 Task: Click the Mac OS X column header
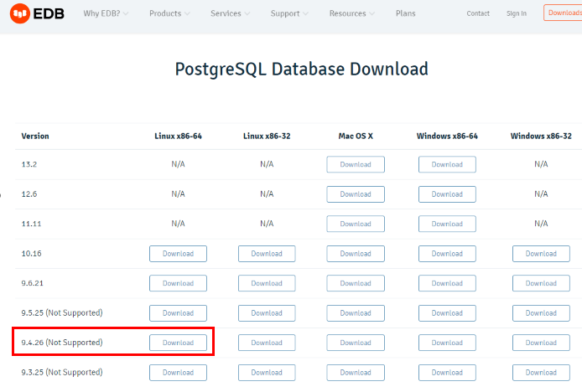(356, 136)
